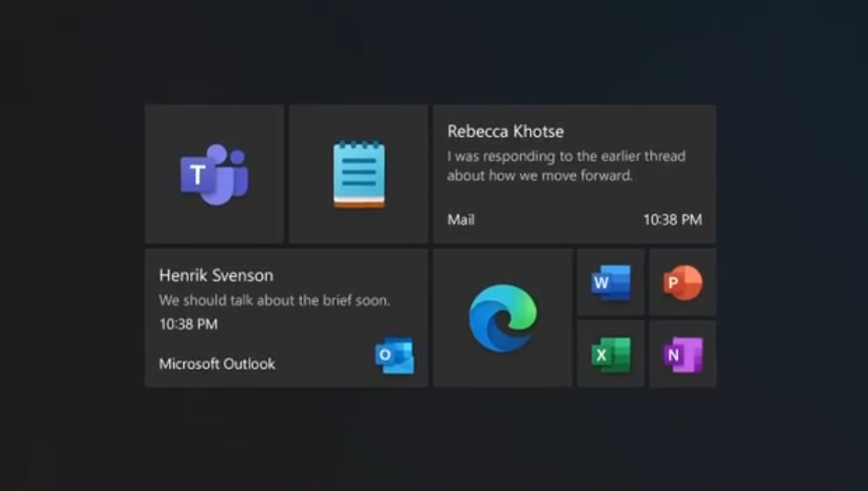Open Microsoft Edge browser icon
Viewport: 868px width, 491px height.
tap(502, 317)
